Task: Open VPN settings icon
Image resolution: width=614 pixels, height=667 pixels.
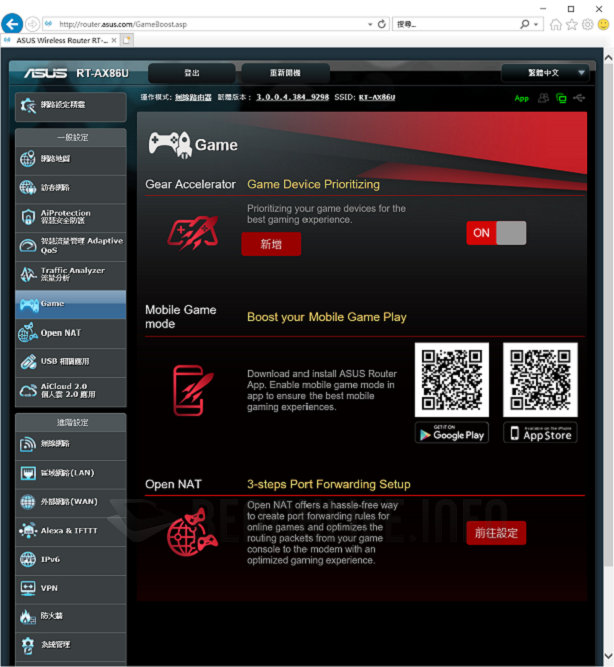Action: tap(28, 588)
